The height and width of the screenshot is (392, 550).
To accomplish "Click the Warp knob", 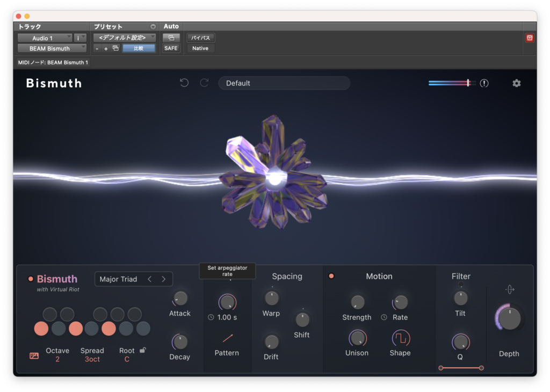I will (x=271, y=299).
